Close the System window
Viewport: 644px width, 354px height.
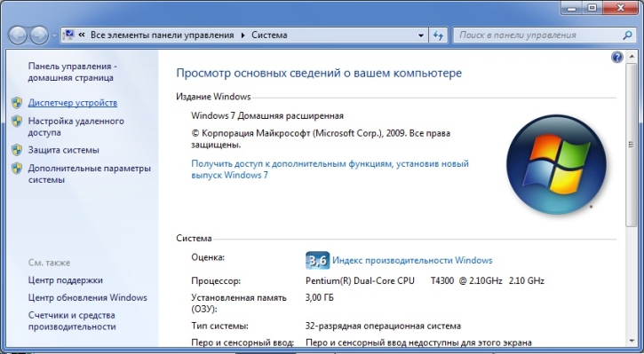click(x=621, y=7)
